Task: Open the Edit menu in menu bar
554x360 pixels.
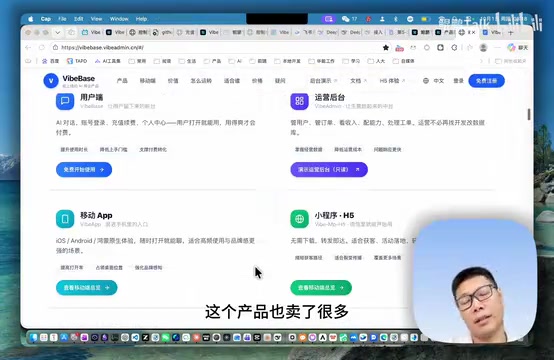Action: pos(79,19)
